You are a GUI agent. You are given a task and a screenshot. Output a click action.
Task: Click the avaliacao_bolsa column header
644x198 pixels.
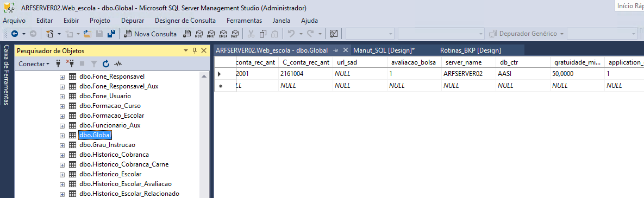414,62
